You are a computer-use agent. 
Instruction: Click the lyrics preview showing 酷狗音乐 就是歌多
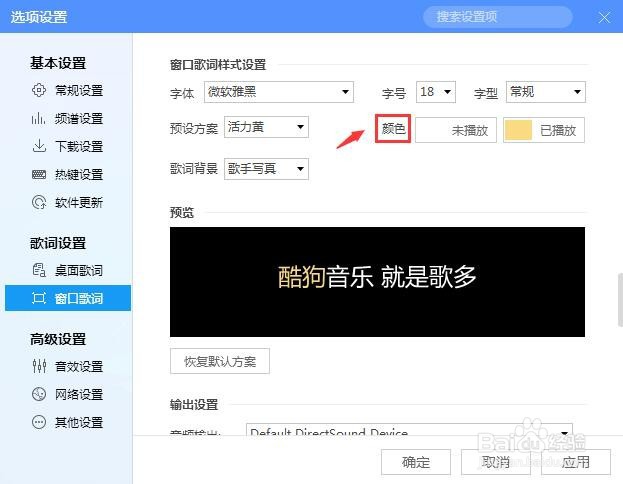pyautogui.click(x=377, y=282)
